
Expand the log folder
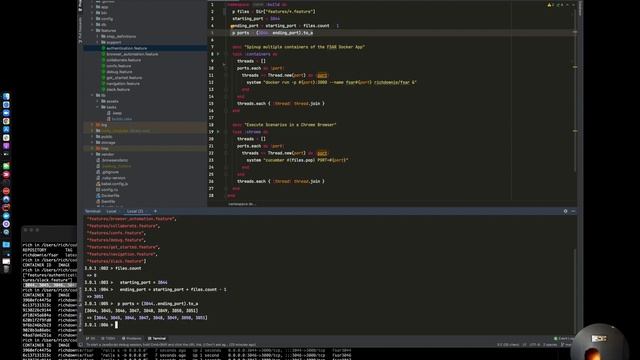[93, 125]
